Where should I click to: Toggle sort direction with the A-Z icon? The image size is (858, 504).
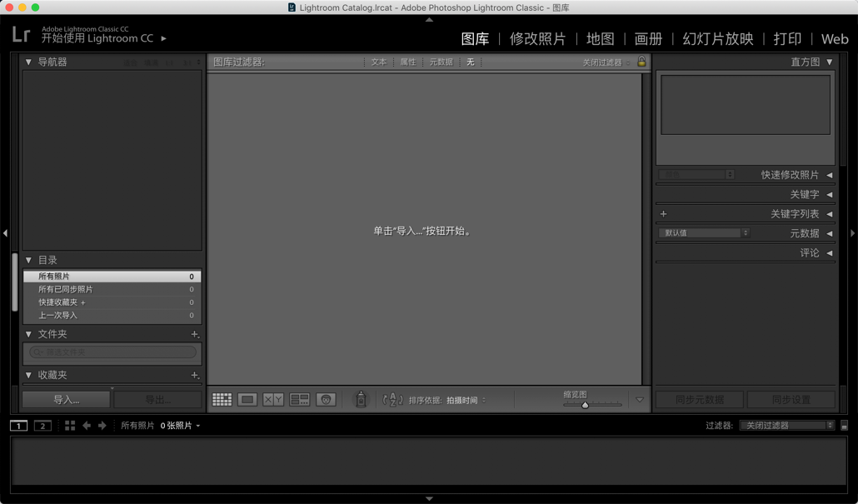click(392, 399)
